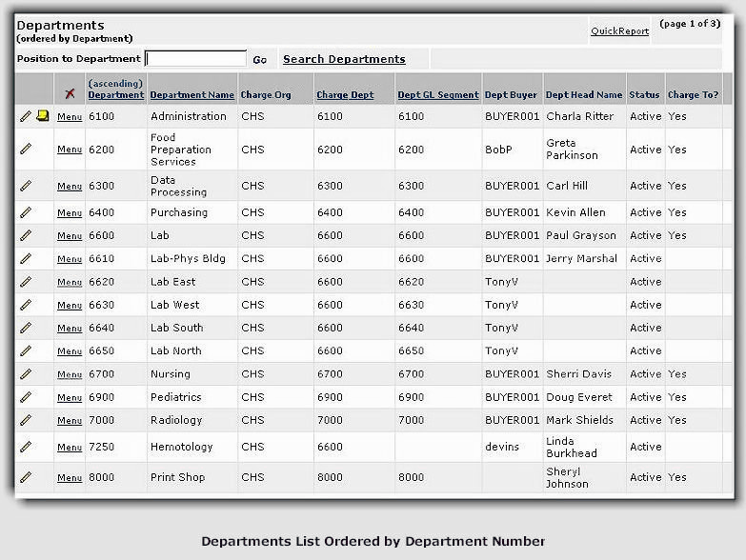The width and height of the screenshot is (746, 560).
Task: Click the edit pencil icon for Administration
Action: coord(26,116)
